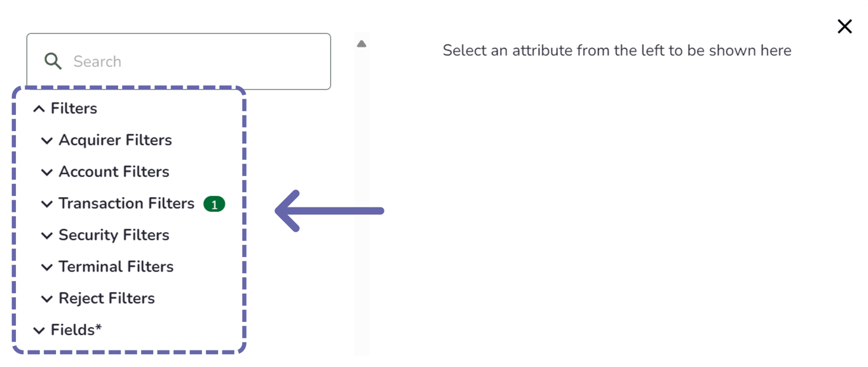Expand the Security Filters chevron
This screenshot has height=367, width=868.
point(46,235)
